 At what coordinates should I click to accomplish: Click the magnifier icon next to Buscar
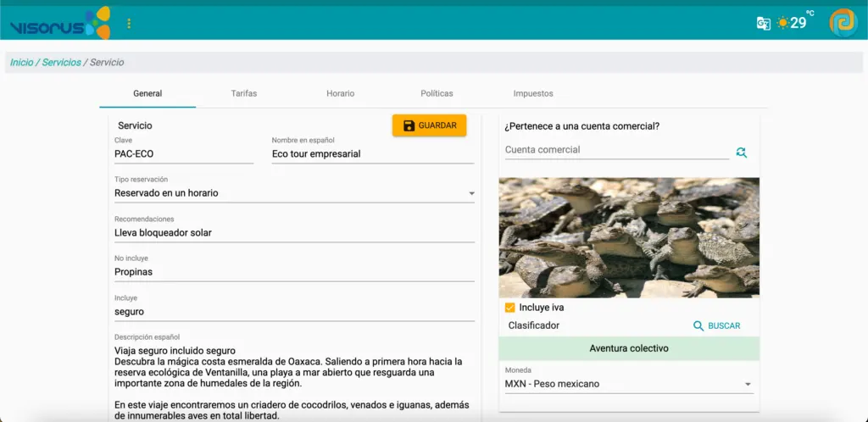tap(698, 325)
